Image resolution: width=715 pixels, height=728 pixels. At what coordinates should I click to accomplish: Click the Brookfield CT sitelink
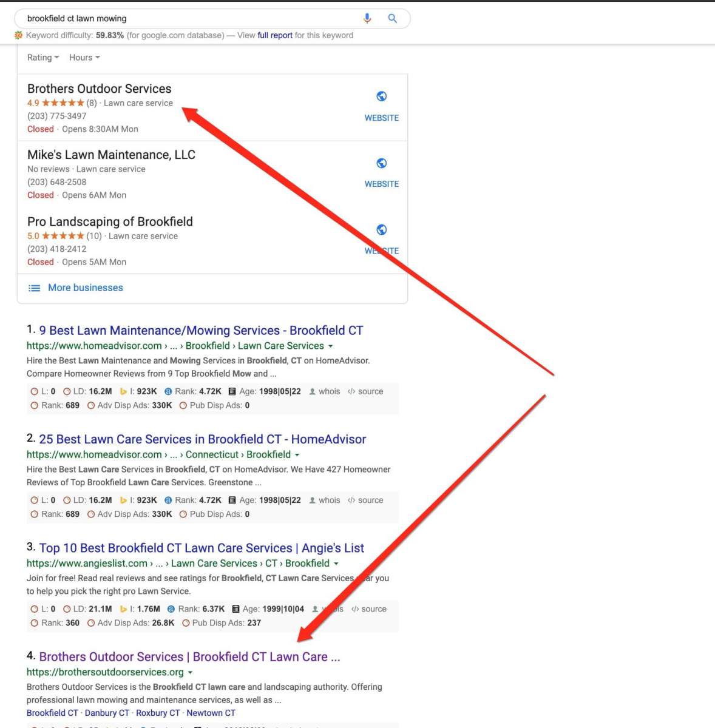(52, 713)
